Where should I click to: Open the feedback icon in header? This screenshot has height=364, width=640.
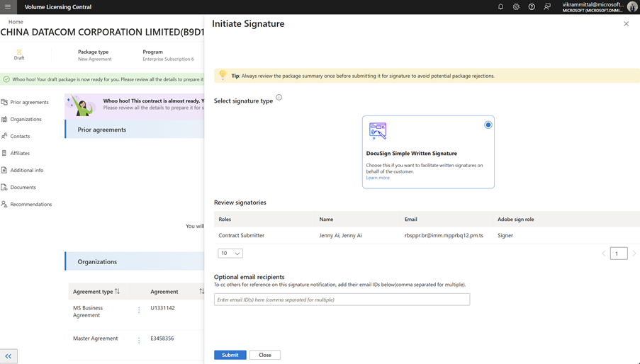pos(547,7)
